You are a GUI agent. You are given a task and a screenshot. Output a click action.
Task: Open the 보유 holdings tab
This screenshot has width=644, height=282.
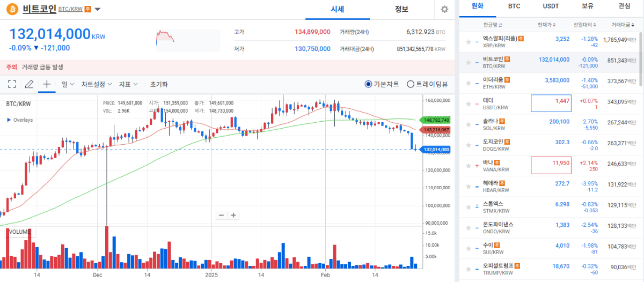point(588,6)
